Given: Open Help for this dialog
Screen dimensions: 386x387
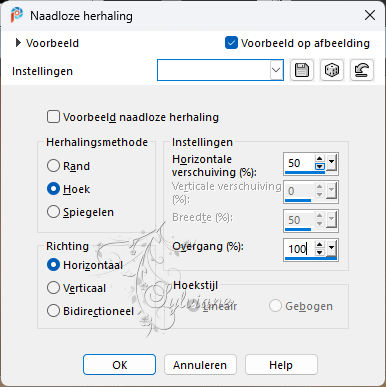Looking at the screenshot, I should pos(281,365).
